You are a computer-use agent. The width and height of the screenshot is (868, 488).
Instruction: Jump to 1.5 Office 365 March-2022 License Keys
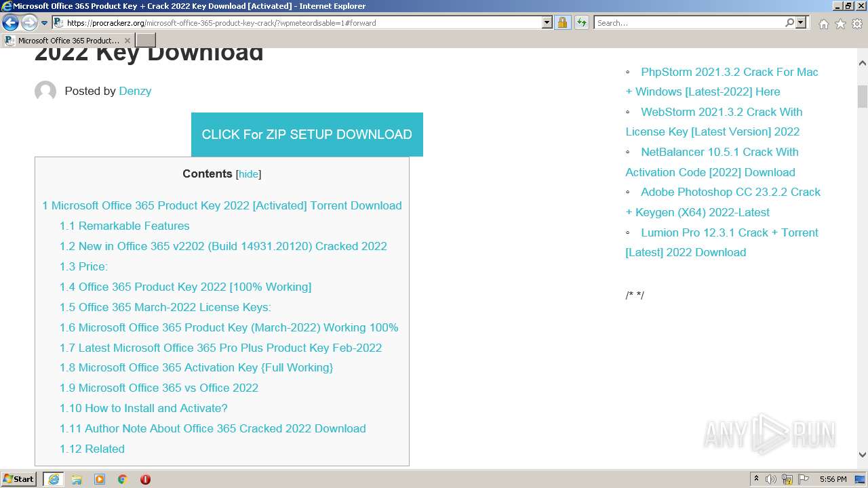[x=165, y=307]
